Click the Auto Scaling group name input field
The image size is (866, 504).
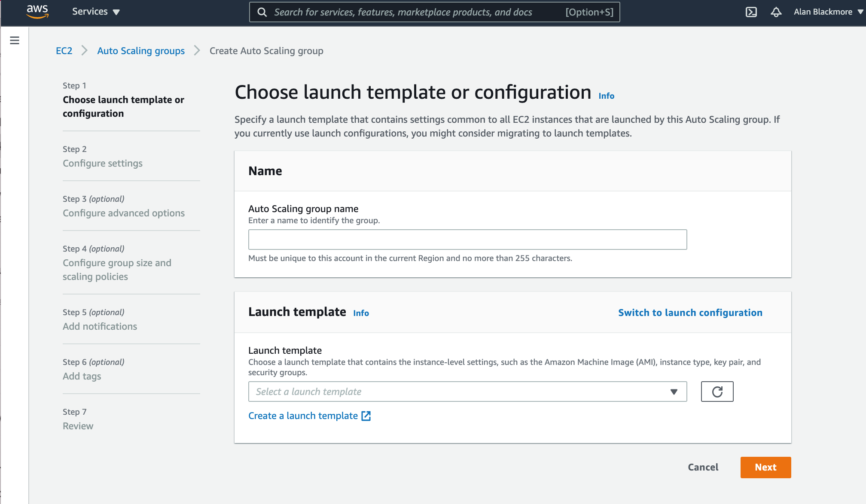(x=467, y=239)
